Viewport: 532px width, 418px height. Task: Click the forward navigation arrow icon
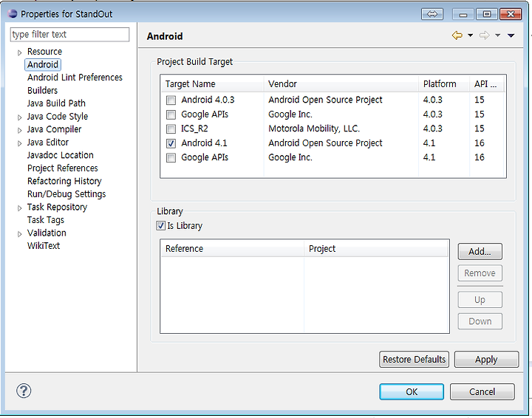pyautogui.click(x=484, y=35)
